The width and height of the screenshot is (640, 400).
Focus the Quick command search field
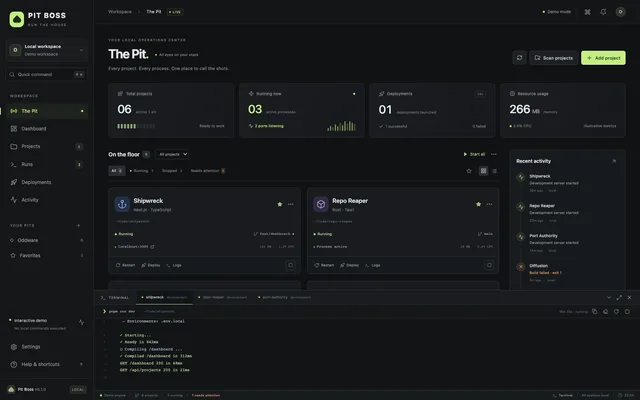click(47, 74)
